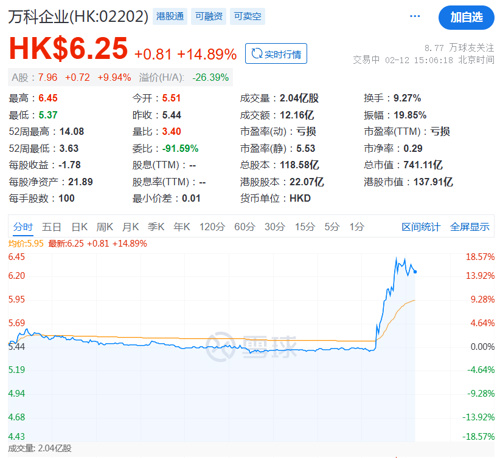Select the 可融资 tag

click(x=209, y=16)
